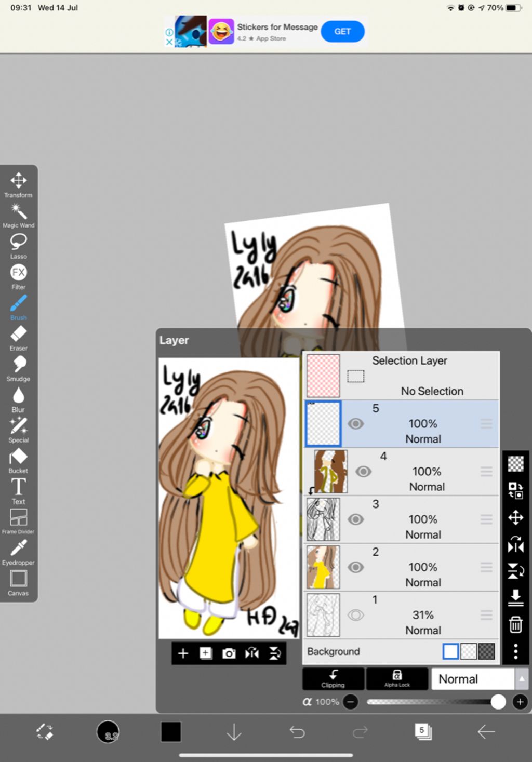Toggle visibility of layer 3
The width and height of the screenshot is (532, 762).
tap(356, 519)
